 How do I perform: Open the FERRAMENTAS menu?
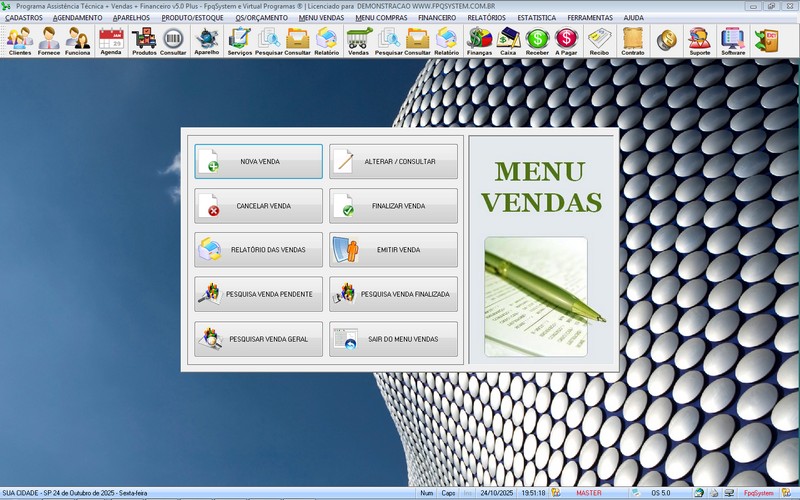pos(590,17)
